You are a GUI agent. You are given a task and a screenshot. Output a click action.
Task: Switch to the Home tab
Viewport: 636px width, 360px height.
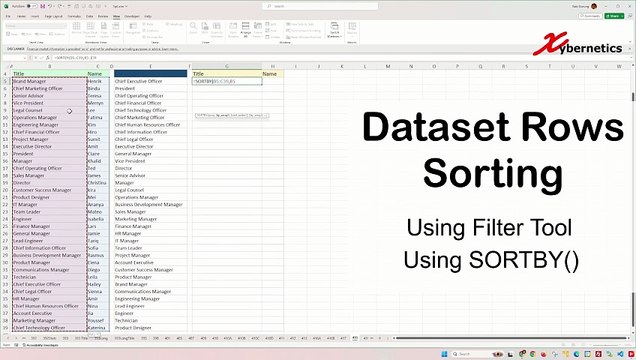click(x=21, y=16)
